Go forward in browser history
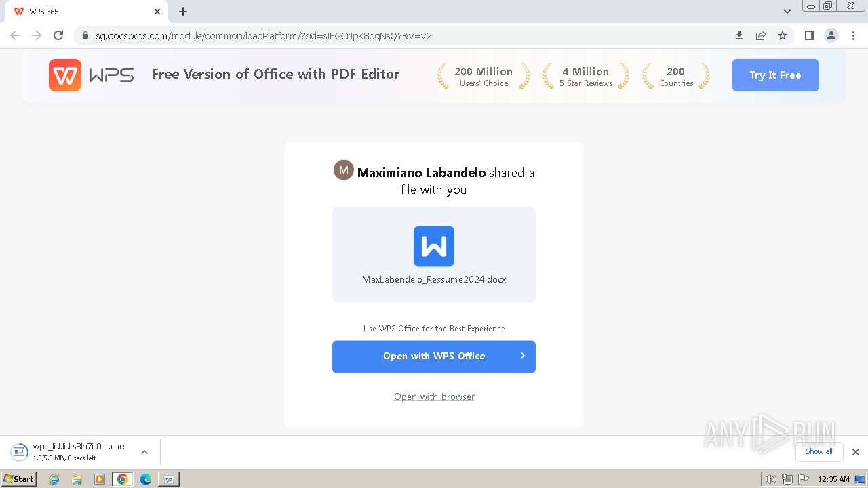This screenshot has height=488, width=868. pos(37,35)
